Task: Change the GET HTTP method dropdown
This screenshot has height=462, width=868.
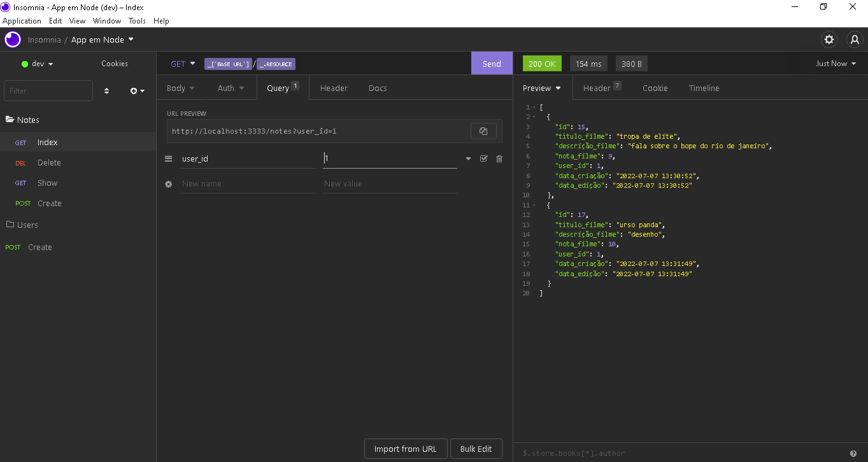Action: pyautogui.click(x=183, y=64)
